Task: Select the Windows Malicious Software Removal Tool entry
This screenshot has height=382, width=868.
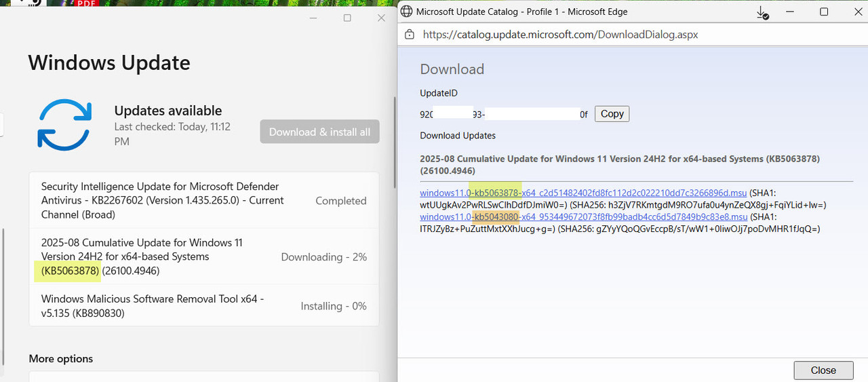Action: (x=204, y=306)
